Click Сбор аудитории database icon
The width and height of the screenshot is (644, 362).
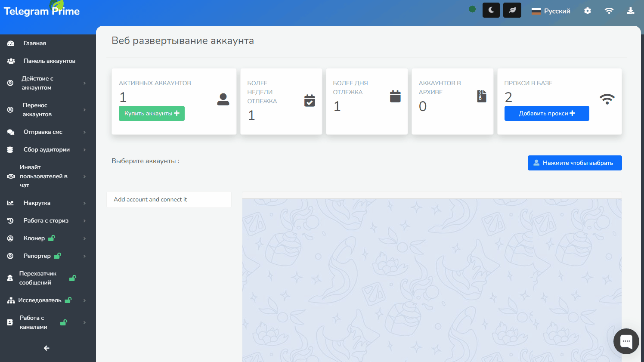pos(10,150)
